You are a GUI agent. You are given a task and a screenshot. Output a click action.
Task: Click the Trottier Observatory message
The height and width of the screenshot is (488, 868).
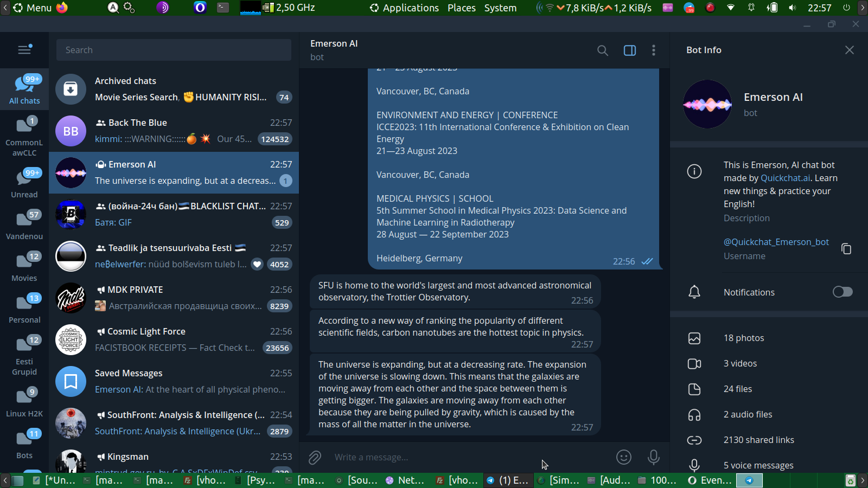pyautogui.click(x=456, y=292)
